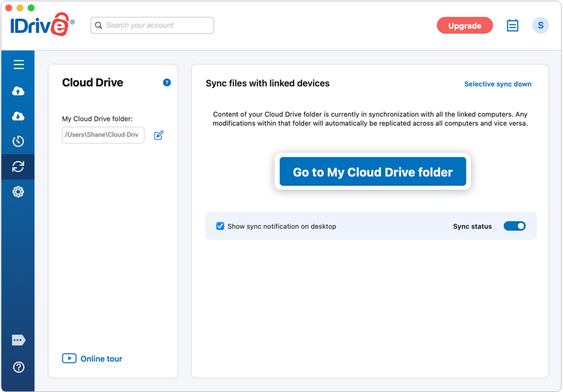Select the Cloud Drive folder path box

coord(103,135)
